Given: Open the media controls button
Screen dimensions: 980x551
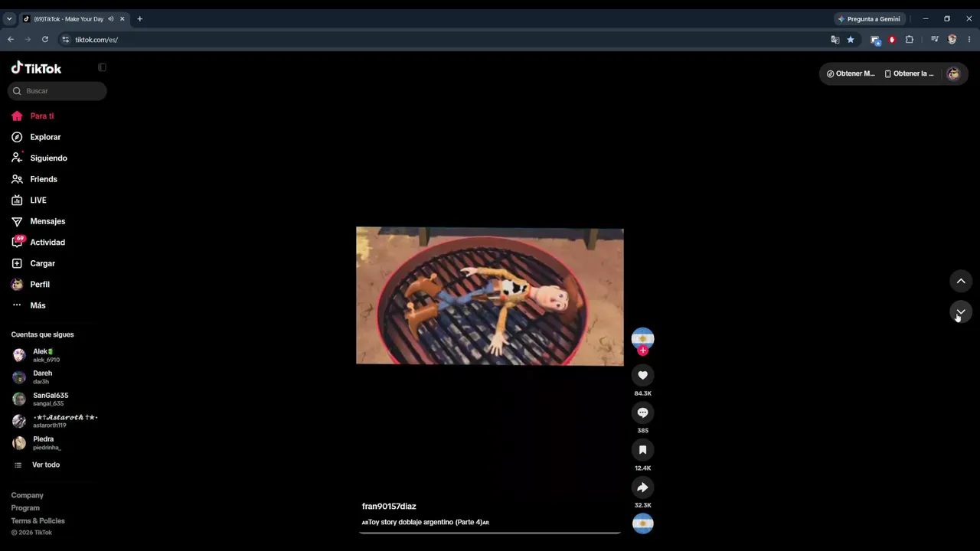Looking at the screenshot, I should click(935, 40).
